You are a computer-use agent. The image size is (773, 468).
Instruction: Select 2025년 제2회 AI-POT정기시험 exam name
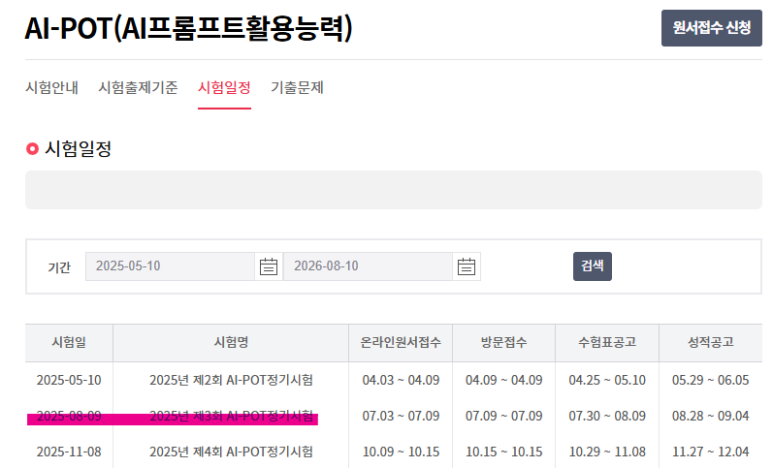click(x=231, y=380)
